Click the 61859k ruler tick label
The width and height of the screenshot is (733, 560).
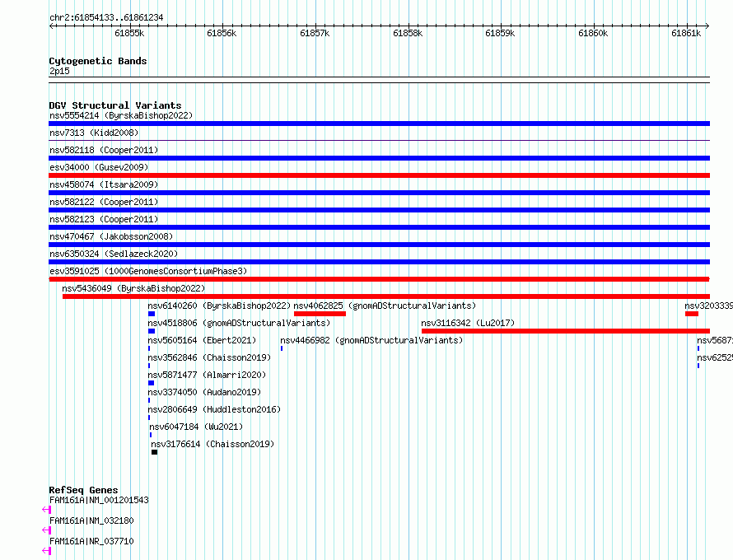tap(500, 33)
